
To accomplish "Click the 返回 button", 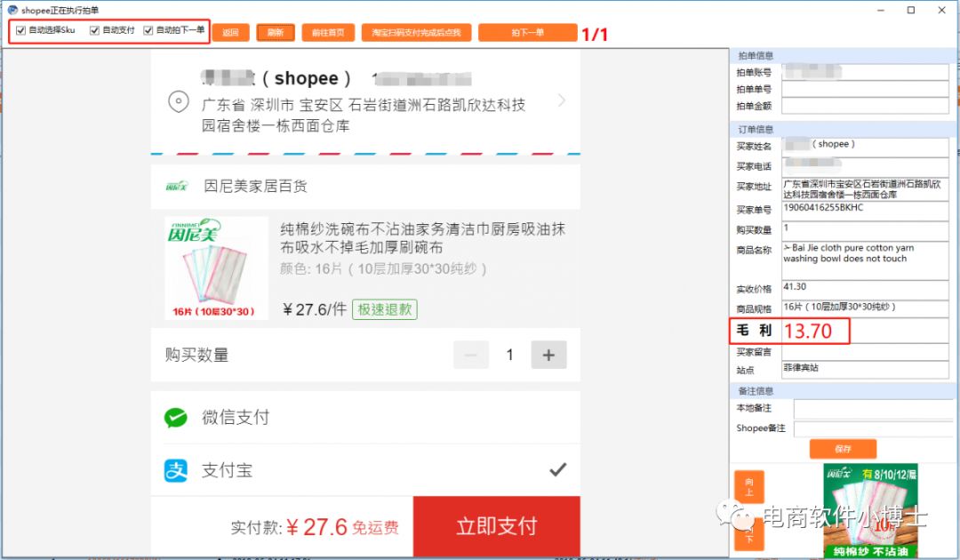I will click(231, 32).
